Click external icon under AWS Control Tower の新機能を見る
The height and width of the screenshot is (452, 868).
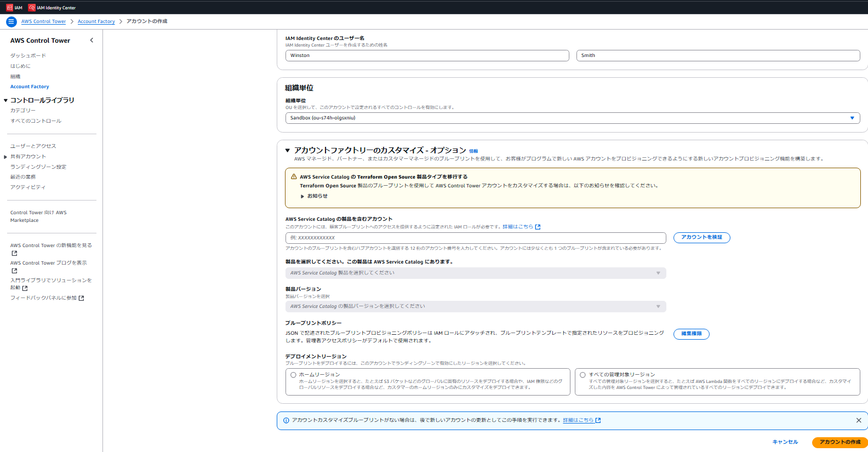14,253
